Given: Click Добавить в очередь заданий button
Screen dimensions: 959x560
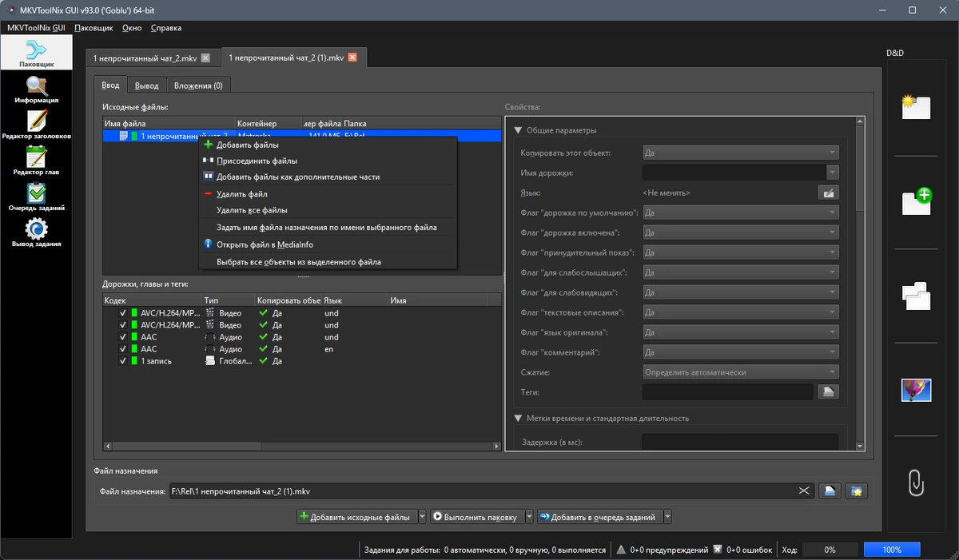Looking at the screenshot, I should [x=599, y=517].
